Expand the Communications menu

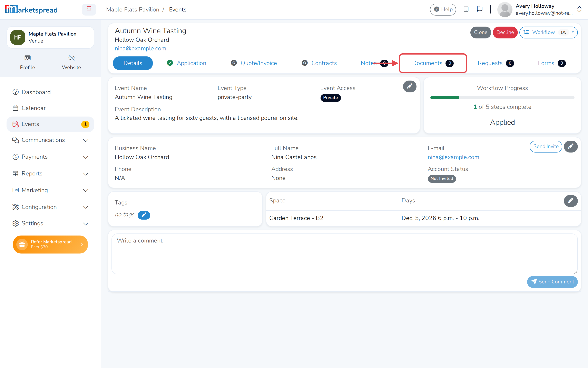pos(50,140)
